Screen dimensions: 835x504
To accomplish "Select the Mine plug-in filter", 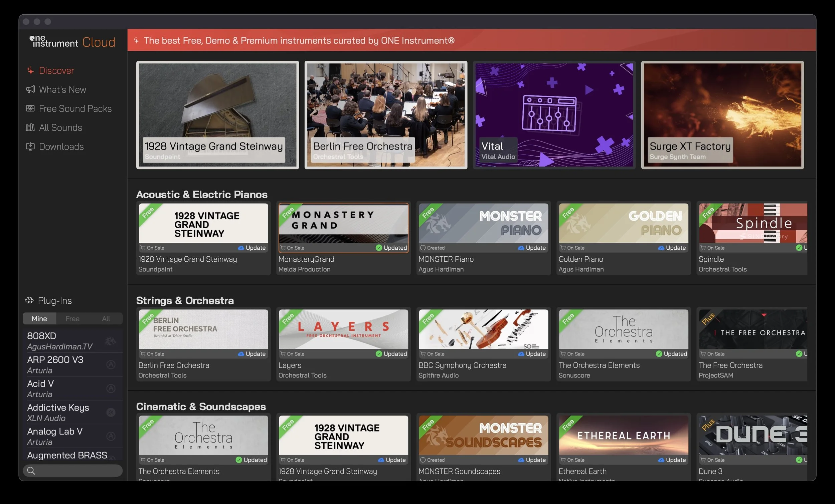I will point(39,319).
